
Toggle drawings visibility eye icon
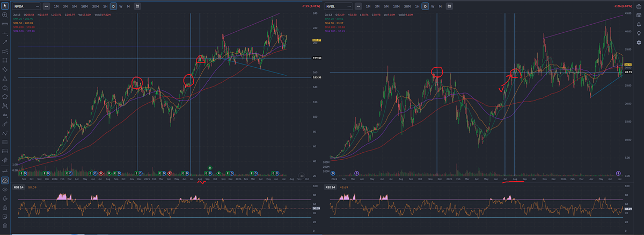(5, 189)
